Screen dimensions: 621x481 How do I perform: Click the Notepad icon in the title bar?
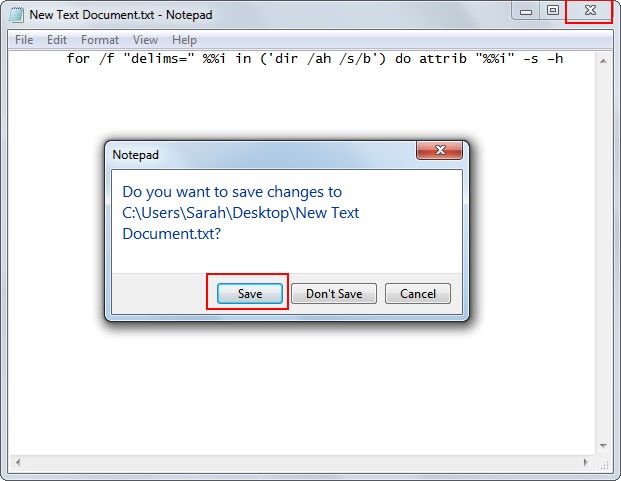[16, 15]
